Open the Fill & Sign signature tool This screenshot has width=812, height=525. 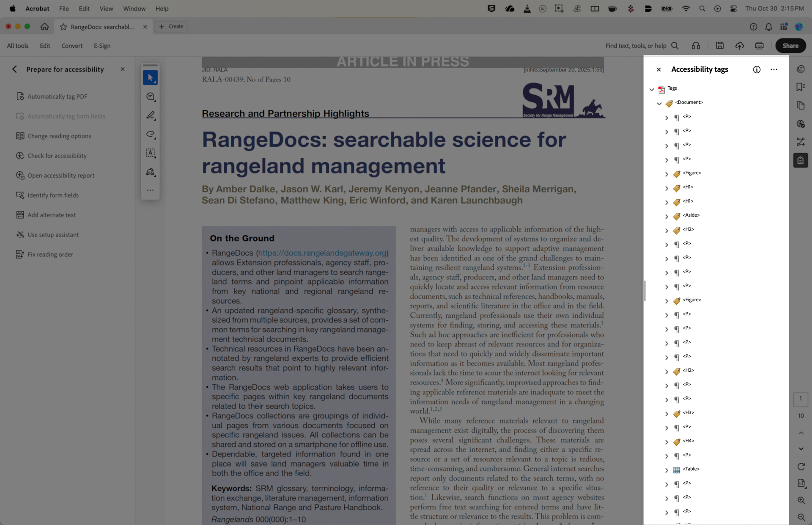click(x=150, y=172)
